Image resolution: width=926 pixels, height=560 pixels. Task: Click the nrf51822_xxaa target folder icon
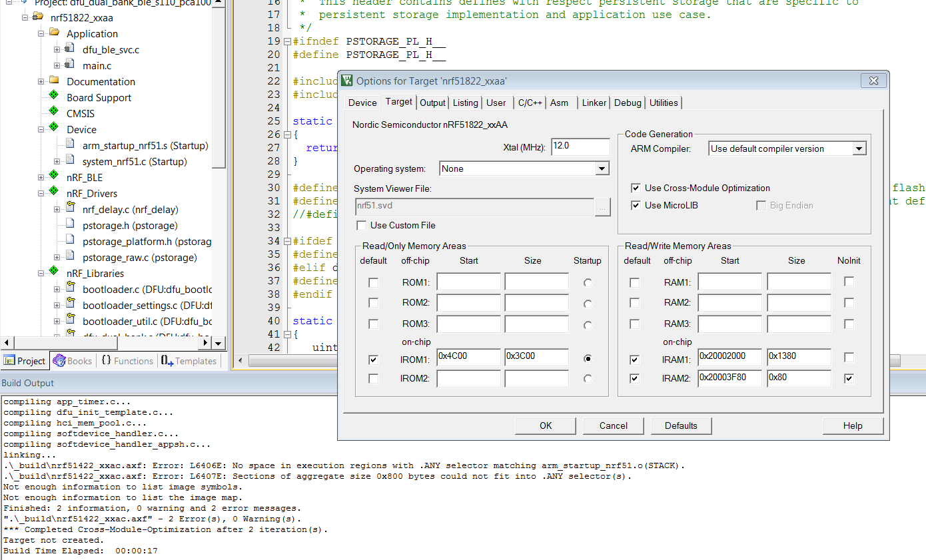click(38, 17)
